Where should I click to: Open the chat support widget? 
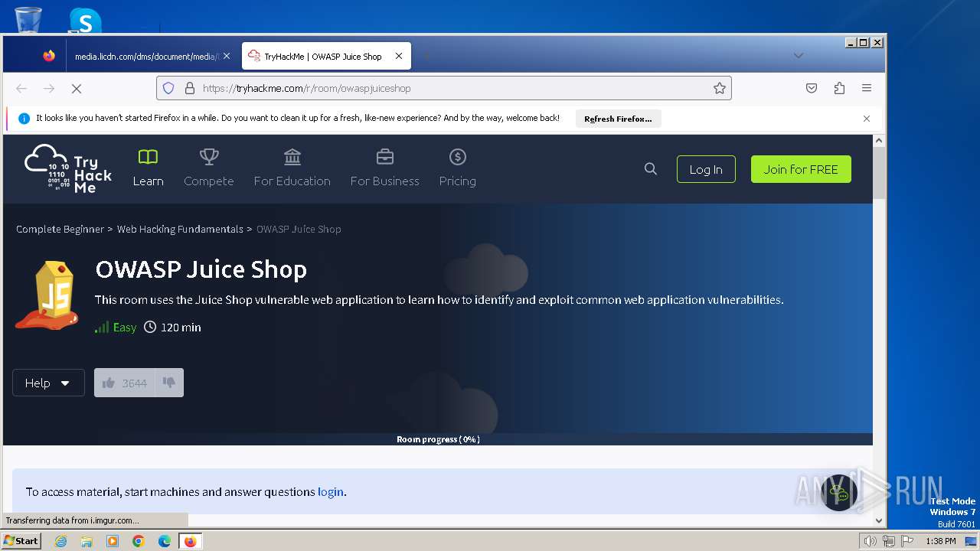click(839, 494)
